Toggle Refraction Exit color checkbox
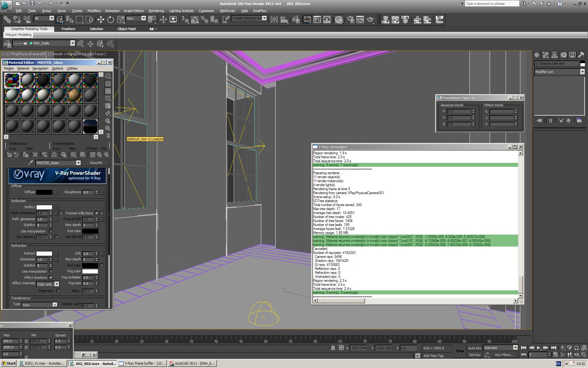 101,265
